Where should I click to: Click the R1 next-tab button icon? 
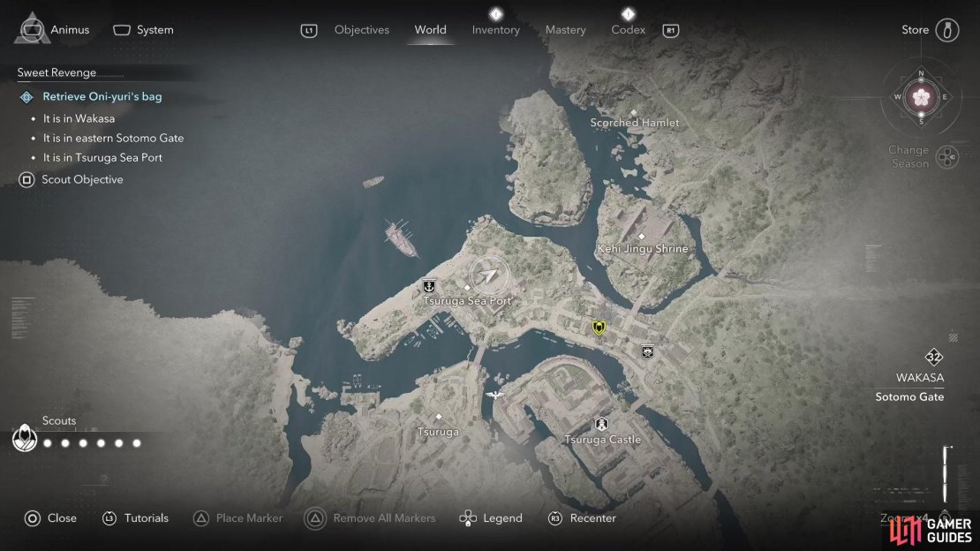tap(671, 30)
